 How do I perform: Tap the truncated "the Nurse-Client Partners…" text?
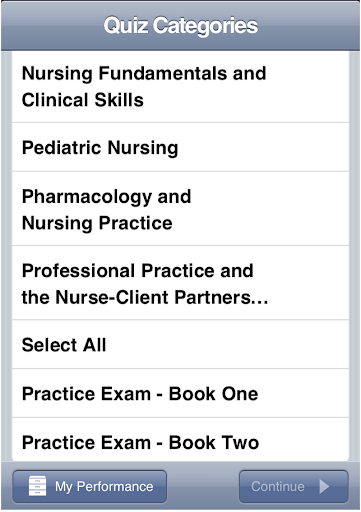point(145,297)
